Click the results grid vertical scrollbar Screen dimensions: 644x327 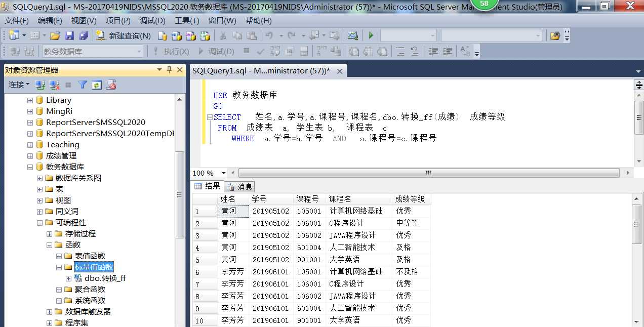(x=637, y=225)
